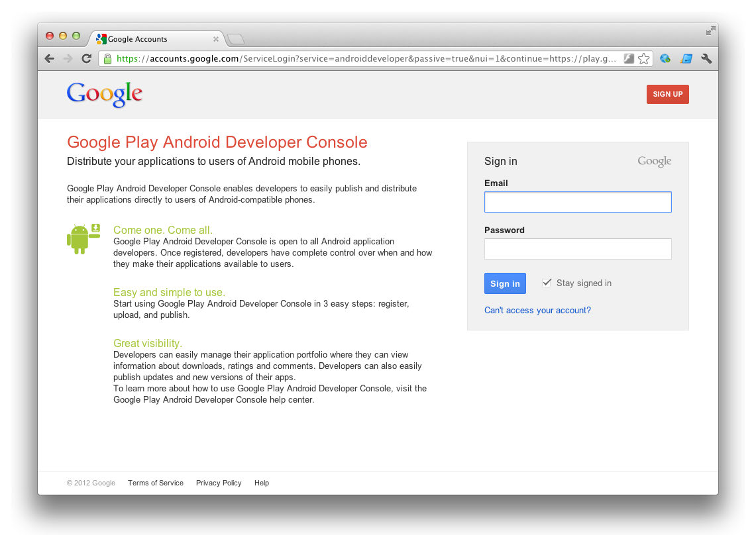
Task: Click the page-action icon beside the bookmark star
Action: coord(629,59)
